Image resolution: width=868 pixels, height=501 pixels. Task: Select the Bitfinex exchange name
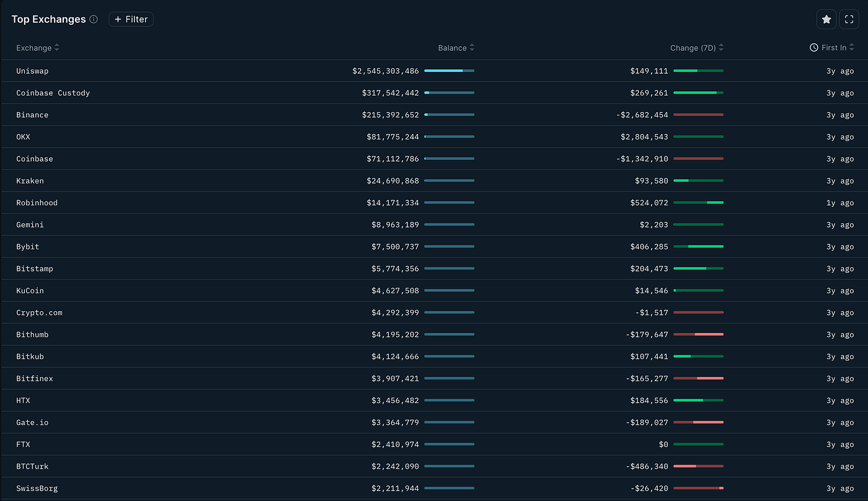35,378
